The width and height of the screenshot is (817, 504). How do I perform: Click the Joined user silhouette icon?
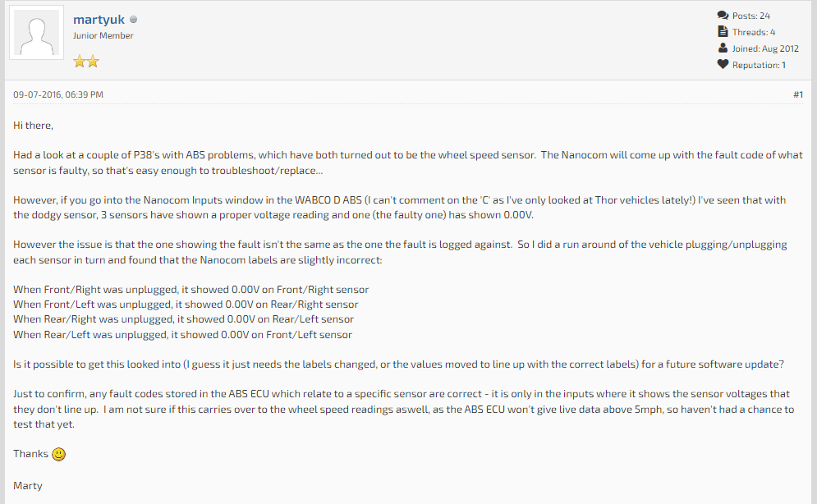(x=723, y=48)
